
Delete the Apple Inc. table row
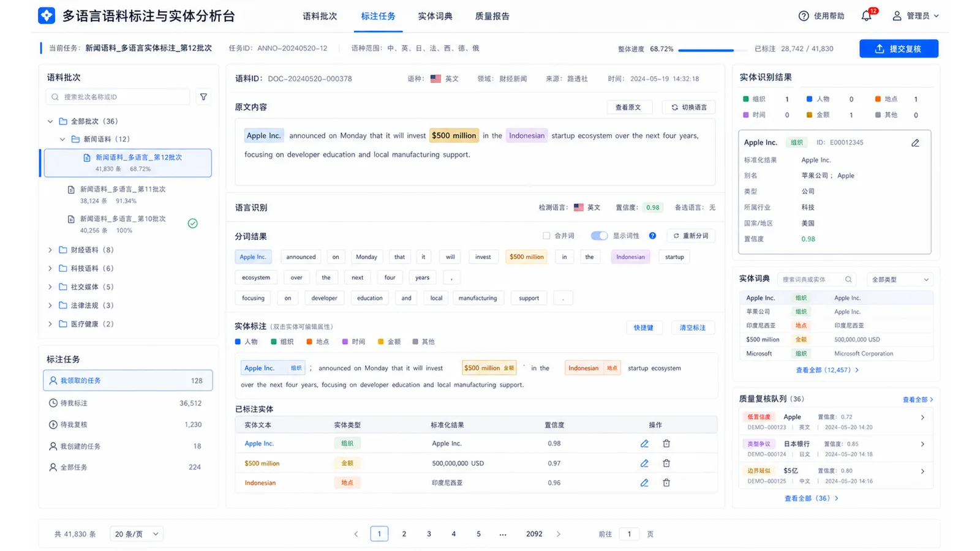coord(666,443)
